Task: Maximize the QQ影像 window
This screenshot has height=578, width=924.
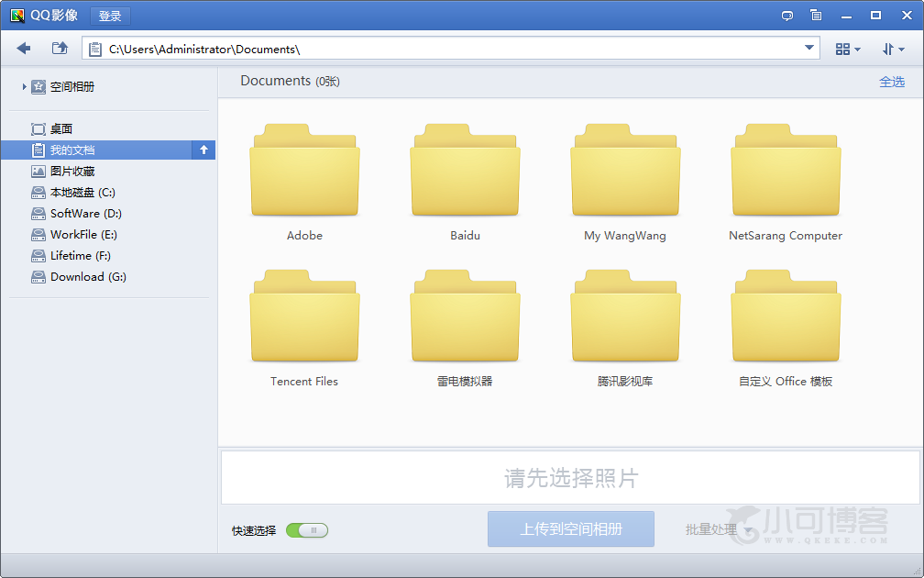Action: pos(876,16)
